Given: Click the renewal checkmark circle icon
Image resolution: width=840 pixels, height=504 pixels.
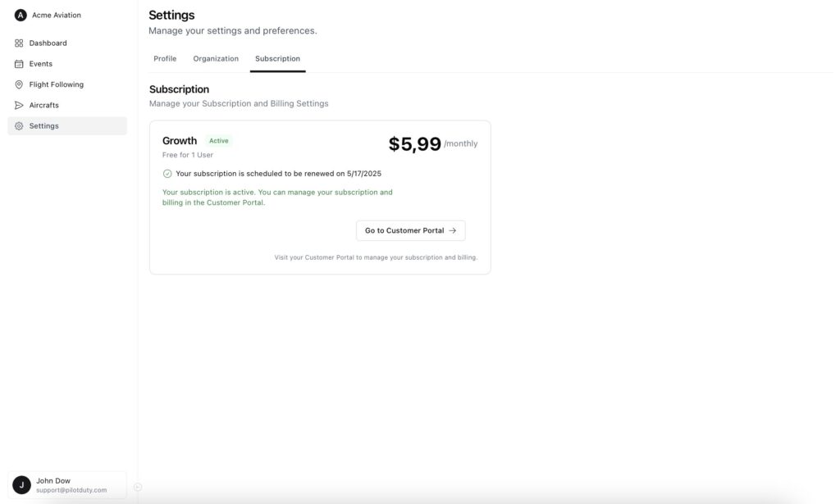Looking at the screenshot, I should (167, 174).
